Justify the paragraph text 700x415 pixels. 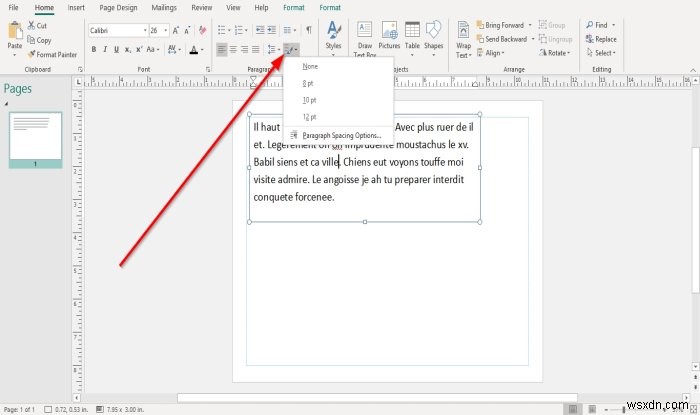pyautogui.click(x=256, y=49)
